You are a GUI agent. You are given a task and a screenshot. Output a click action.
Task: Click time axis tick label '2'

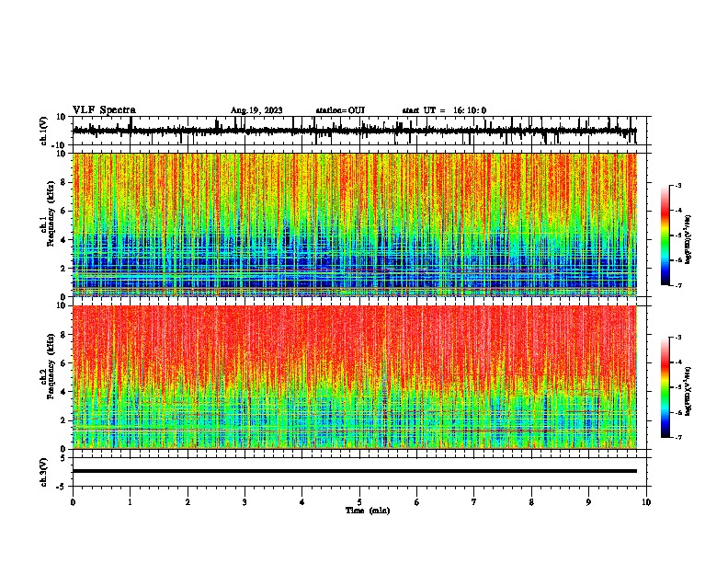pos(188,502)
